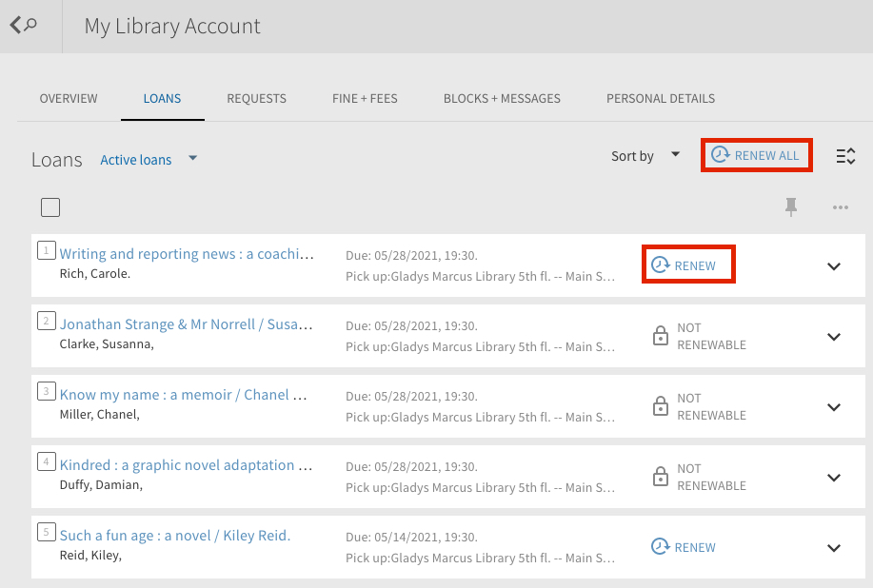The height and width of the screenshot is (588, 873).
Task: Open the Fine + Fees tab
Action: coord(365,98)
